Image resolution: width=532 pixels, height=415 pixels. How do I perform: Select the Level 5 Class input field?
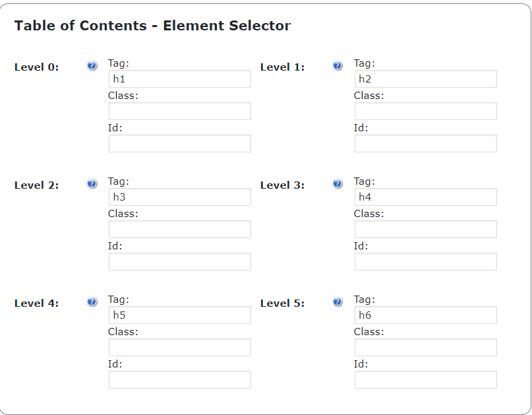(x=425, y=348)
